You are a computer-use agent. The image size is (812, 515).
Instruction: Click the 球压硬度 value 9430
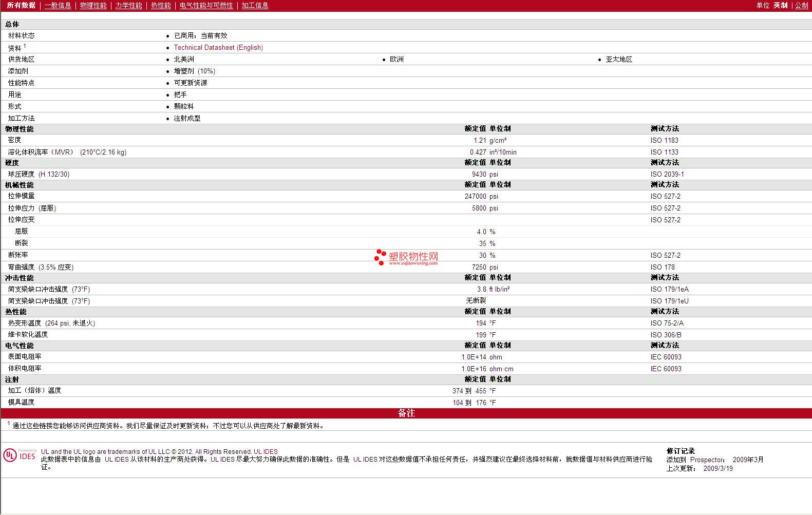479,174
